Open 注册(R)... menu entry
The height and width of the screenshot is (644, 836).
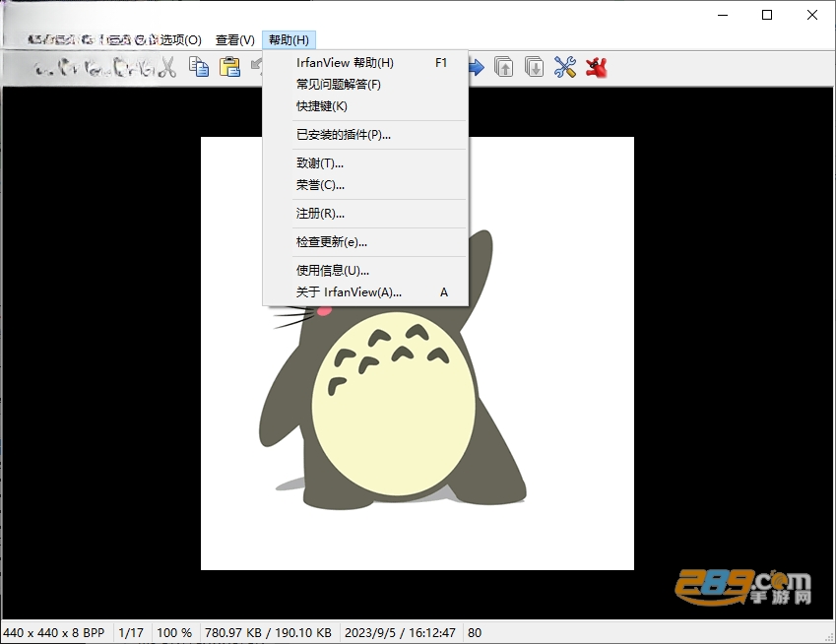(365, 214)
